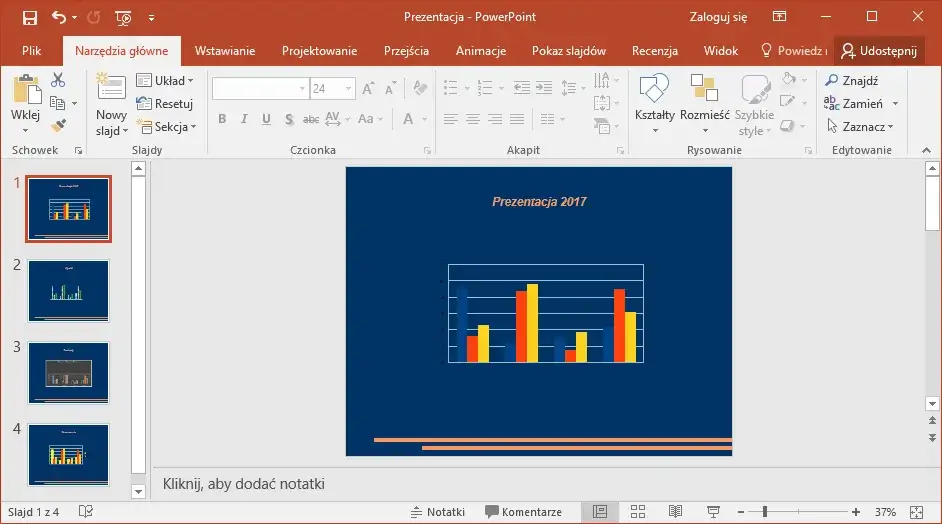Switch to slide sorter view icon
The height and width of the screenshot is (524, 942).
637,512
